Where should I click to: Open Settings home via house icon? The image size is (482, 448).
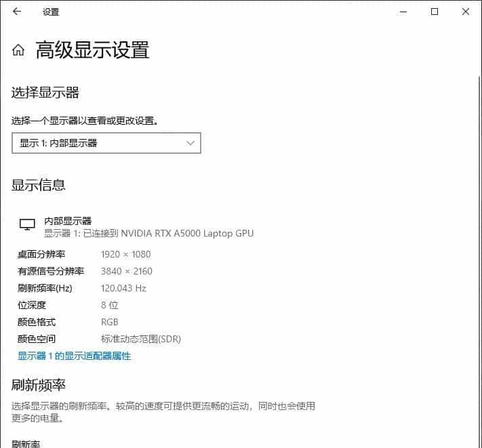tap(18, 49)
